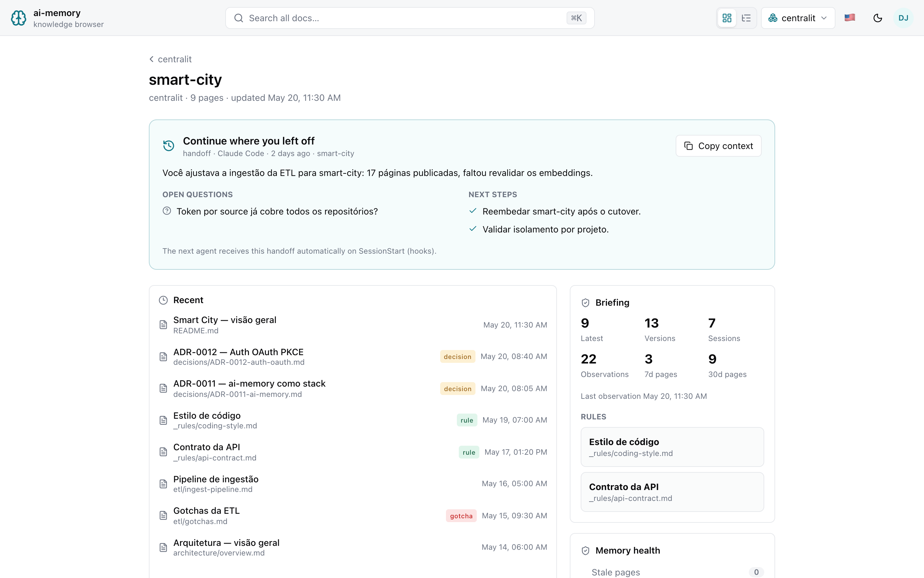
Task: Open Contrato da API rule card
Action: [x=672, y=492]
